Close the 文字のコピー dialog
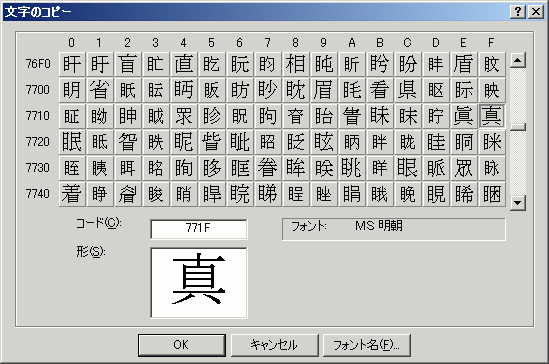The width and height of the screenshot is (549, 364). coord(536,12)
